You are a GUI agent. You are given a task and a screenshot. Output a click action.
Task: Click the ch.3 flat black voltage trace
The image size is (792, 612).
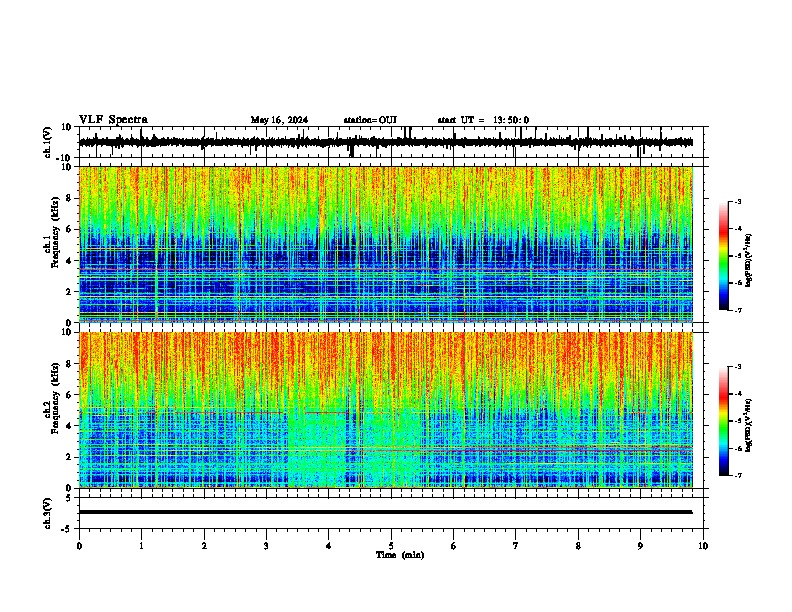(386, 512)
